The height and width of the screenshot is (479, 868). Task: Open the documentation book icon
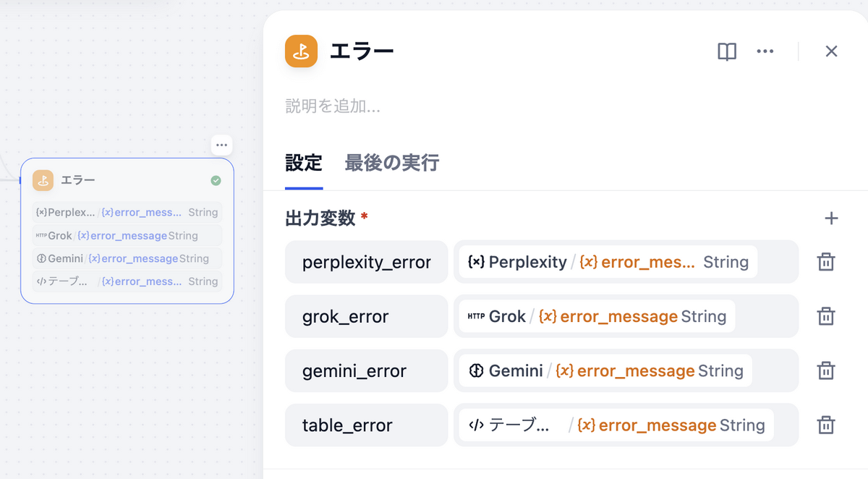tap(726, 51)
